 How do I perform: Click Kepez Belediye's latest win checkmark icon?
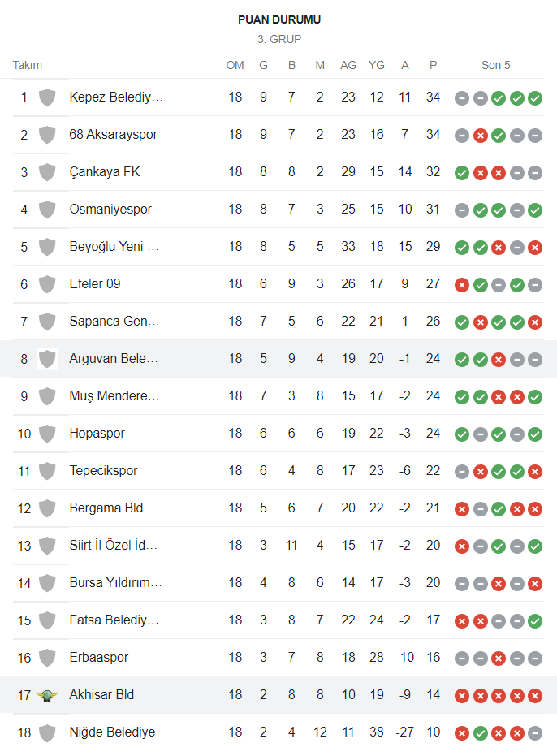coord(535,98)
